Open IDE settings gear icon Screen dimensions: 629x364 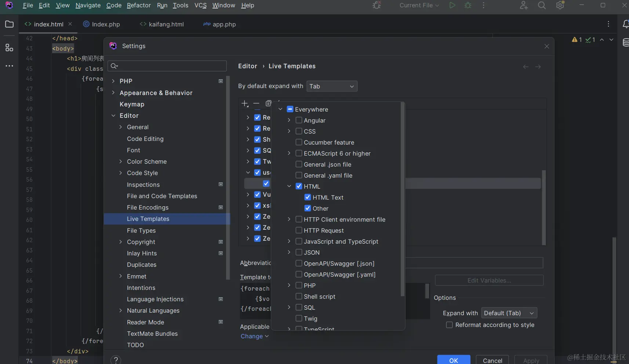pos(560,6)
